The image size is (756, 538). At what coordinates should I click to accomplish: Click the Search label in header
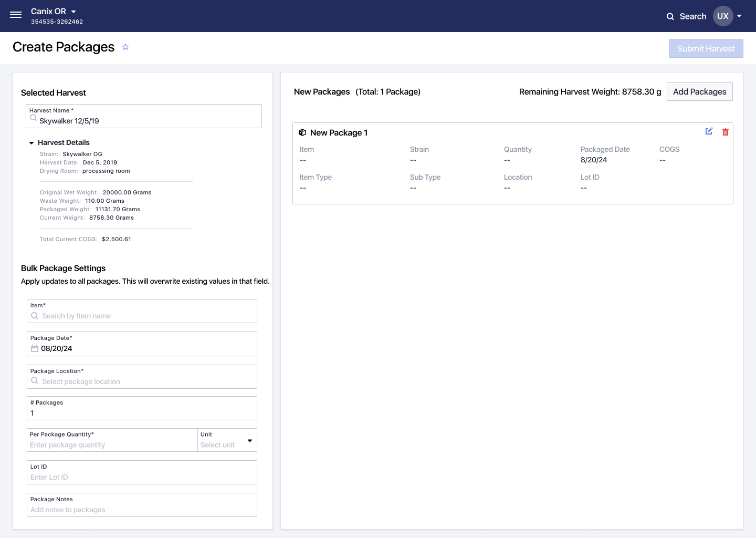(x=693, y=16)
